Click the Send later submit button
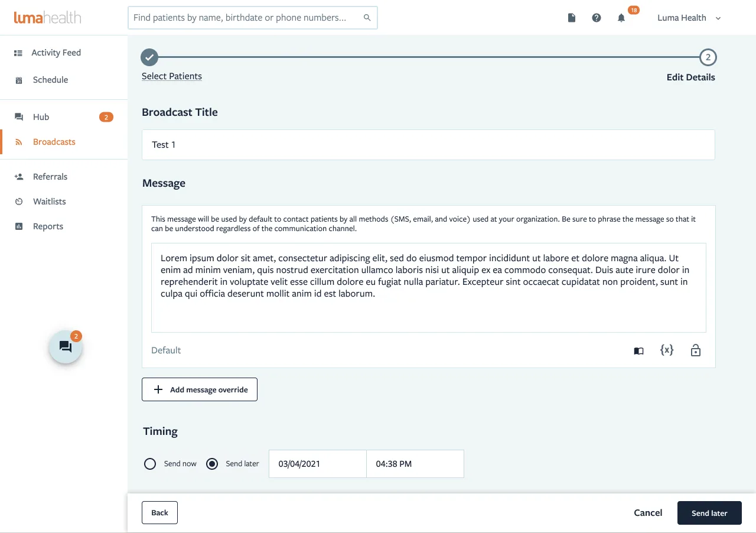Screen dimensions: 756x533 [x=709, y=513]
